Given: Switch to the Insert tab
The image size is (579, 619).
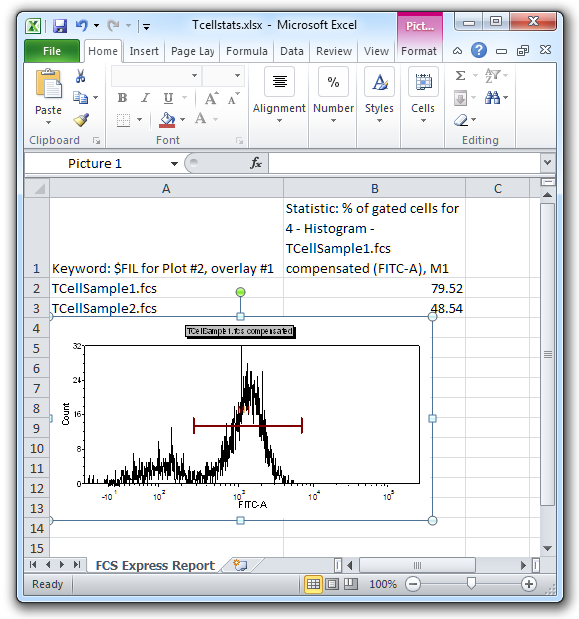Looking at the screenshot, I should (144, 51).
